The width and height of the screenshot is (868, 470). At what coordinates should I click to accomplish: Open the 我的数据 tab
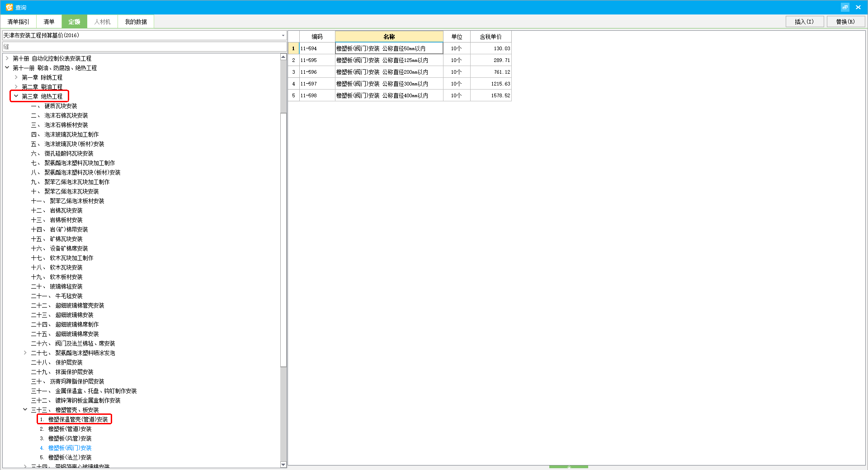click(x=136, y=22)
